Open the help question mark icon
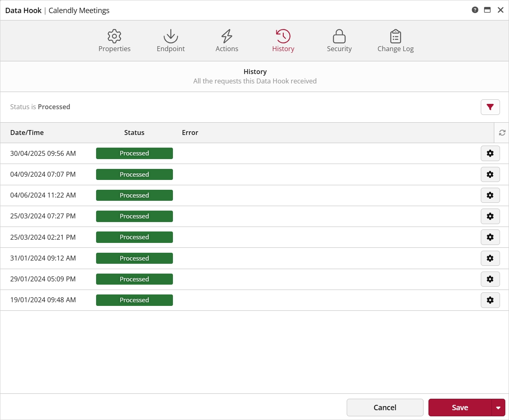 (475, 10)
